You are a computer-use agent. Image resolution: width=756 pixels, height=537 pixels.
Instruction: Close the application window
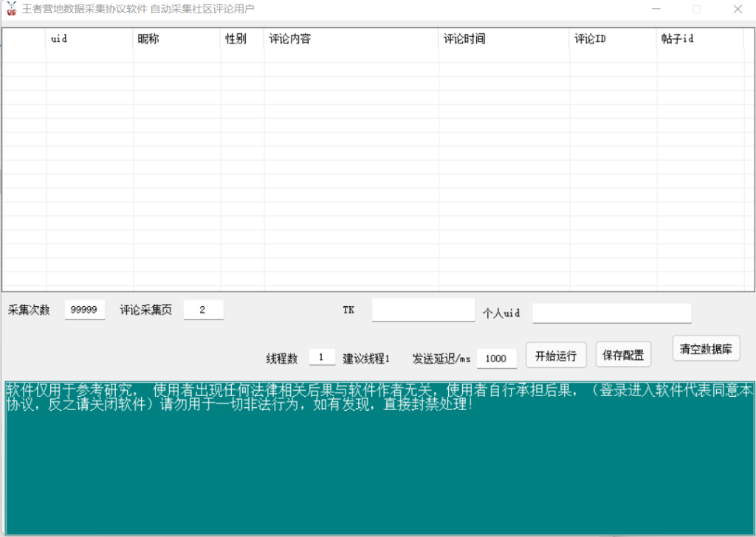pyautogui.click(x=737, y=10)
